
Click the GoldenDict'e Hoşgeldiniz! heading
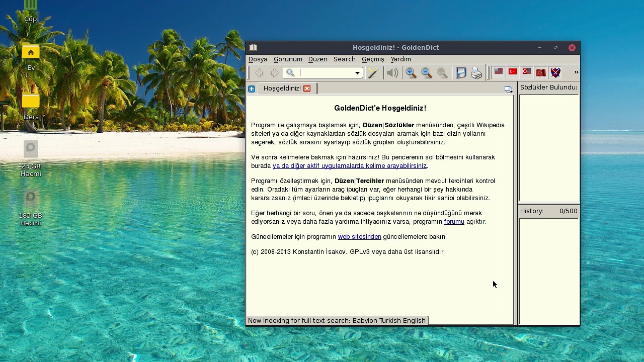[x=380, y=108]
